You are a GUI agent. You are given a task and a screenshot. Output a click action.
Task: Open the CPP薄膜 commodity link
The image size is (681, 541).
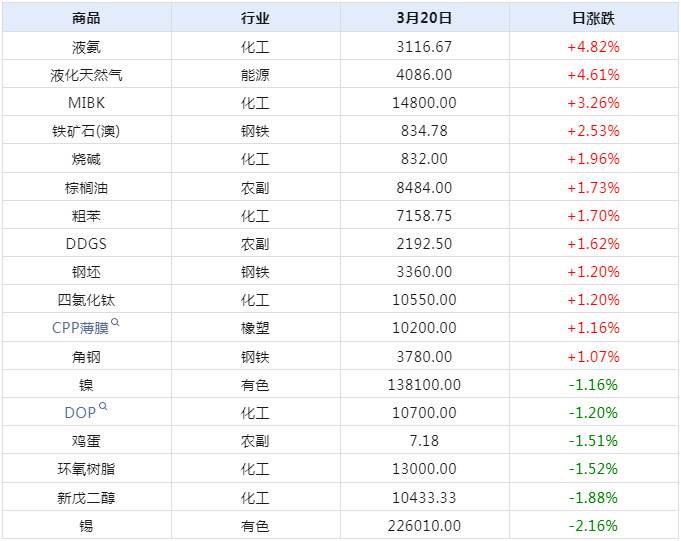(80, 328)
